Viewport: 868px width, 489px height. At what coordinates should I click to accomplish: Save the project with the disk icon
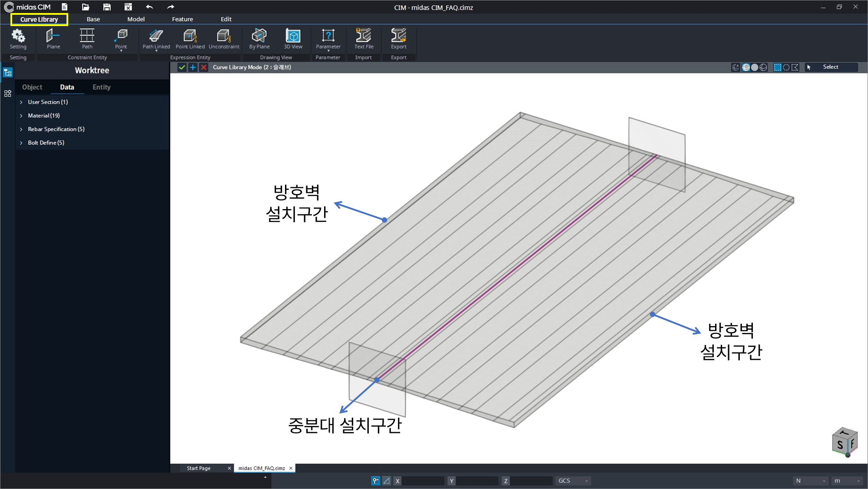tap(107, 7)
